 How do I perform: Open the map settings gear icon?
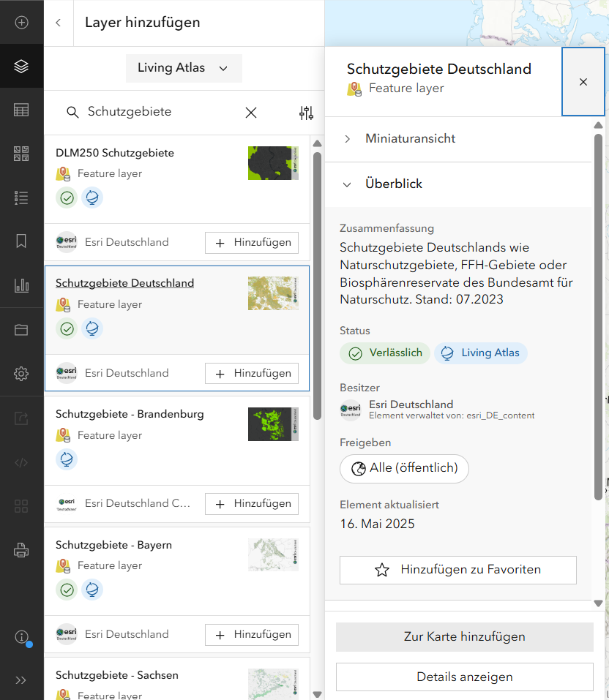point(21,374)
